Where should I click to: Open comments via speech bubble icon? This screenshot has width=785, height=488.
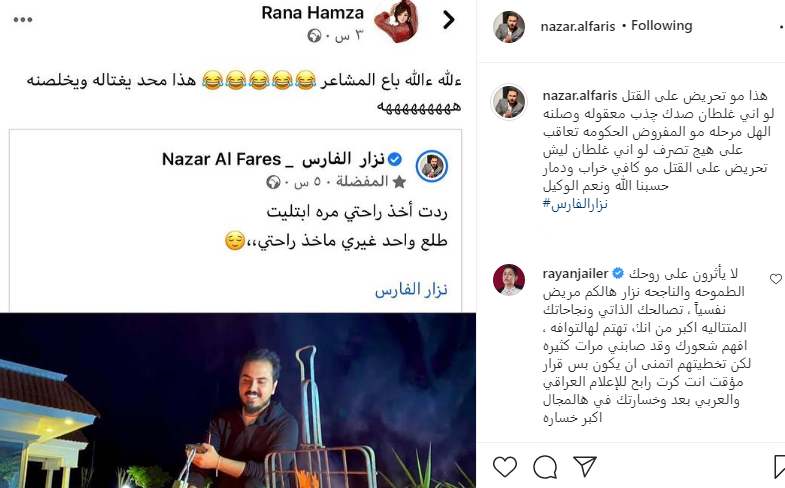[x=545, y=467]
